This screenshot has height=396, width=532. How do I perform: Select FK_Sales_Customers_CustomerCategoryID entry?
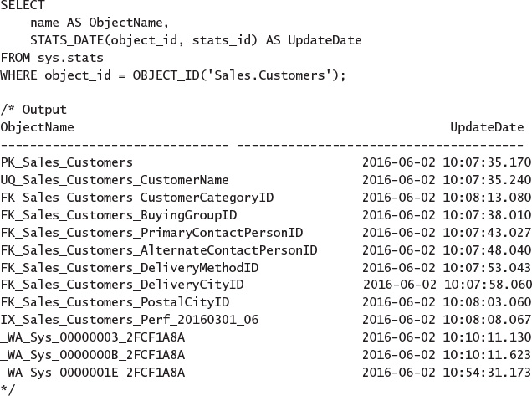pyautogui.click(x=136, y=198)
